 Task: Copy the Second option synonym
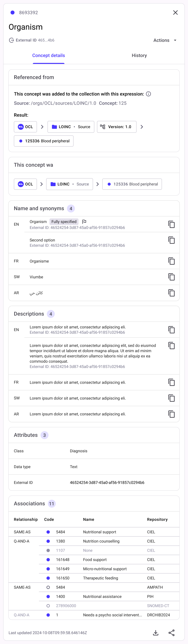pos(172,240)
